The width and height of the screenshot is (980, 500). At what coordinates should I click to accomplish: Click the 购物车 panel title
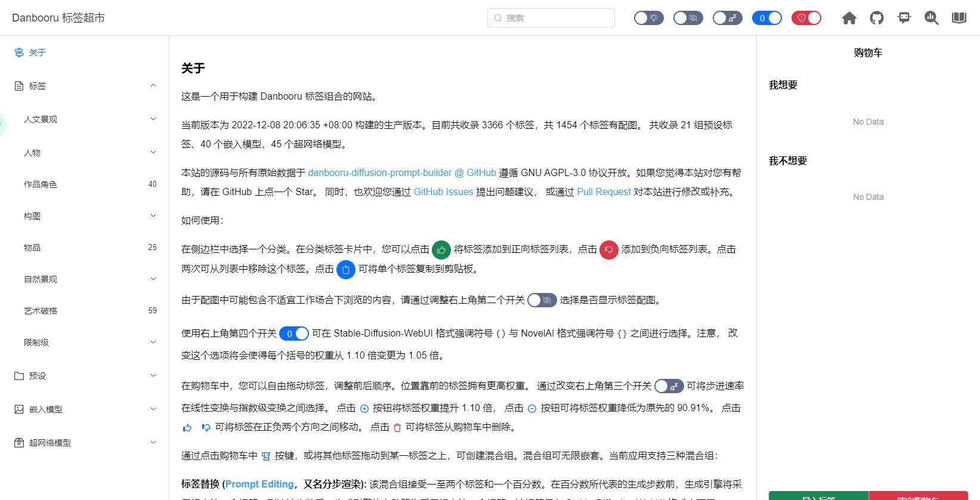pyautogui.click(x=868, y=53)
